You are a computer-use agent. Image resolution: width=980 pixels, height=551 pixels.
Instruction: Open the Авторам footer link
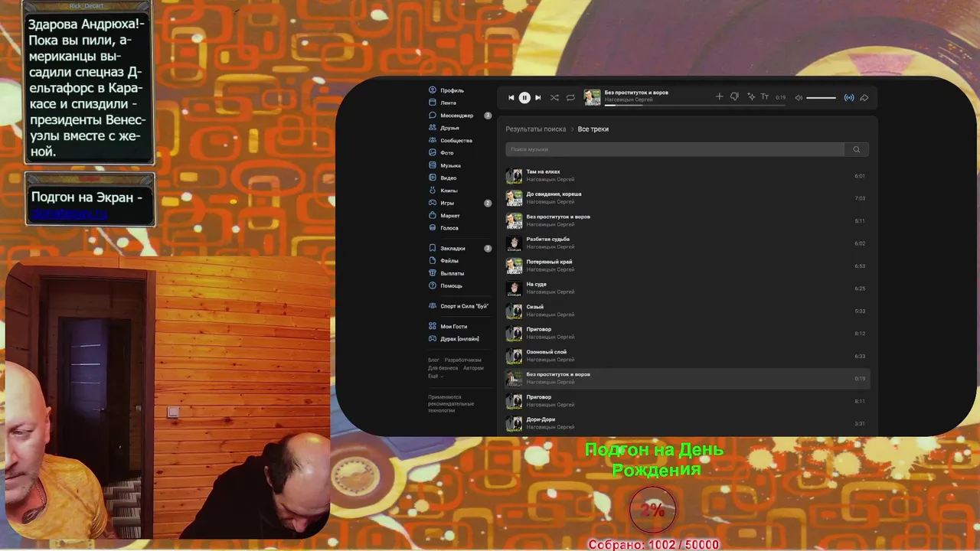(473, 368)
